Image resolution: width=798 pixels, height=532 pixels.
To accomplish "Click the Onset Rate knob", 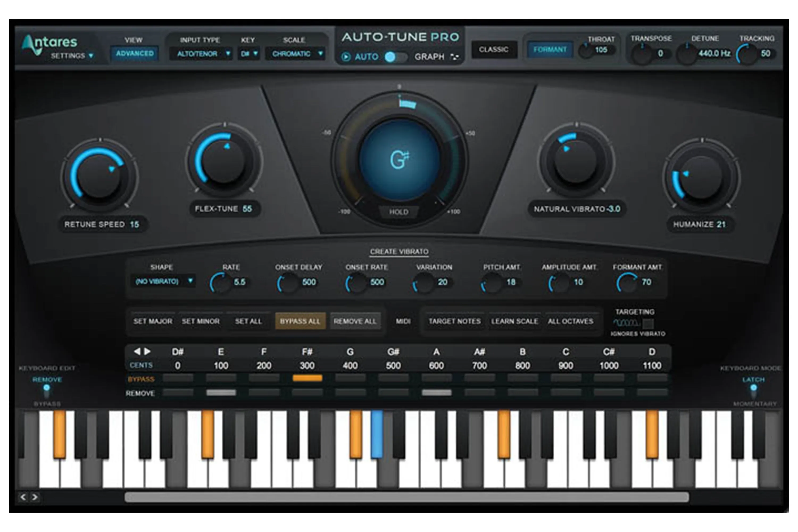I will tap(356, 282).
